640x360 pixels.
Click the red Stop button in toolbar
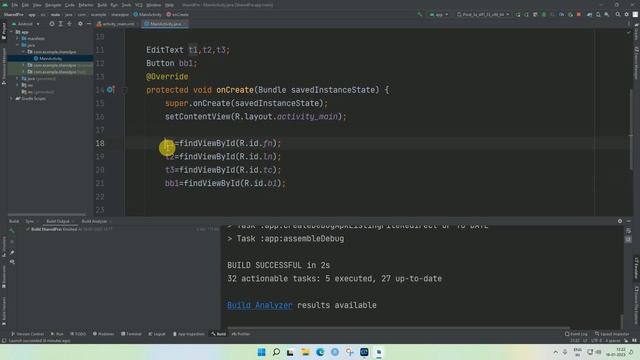click(578, 14)
